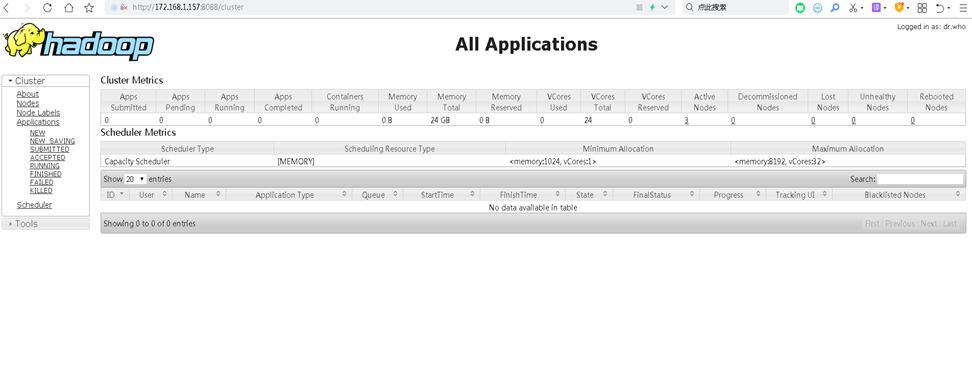Sort table by FinalStatus column
The image size is (972, 372).
pos(656,195)
